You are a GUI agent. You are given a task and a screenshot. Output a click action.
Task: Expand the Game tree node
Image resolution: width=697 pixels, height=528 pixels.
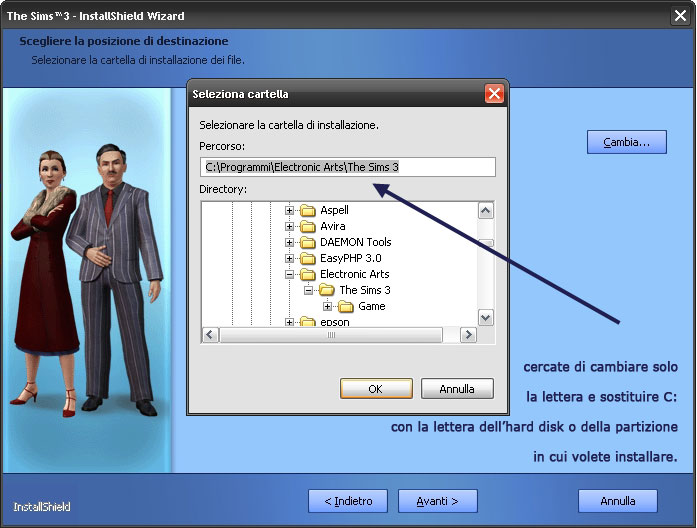pyautogui.click(x=328, y=306)
